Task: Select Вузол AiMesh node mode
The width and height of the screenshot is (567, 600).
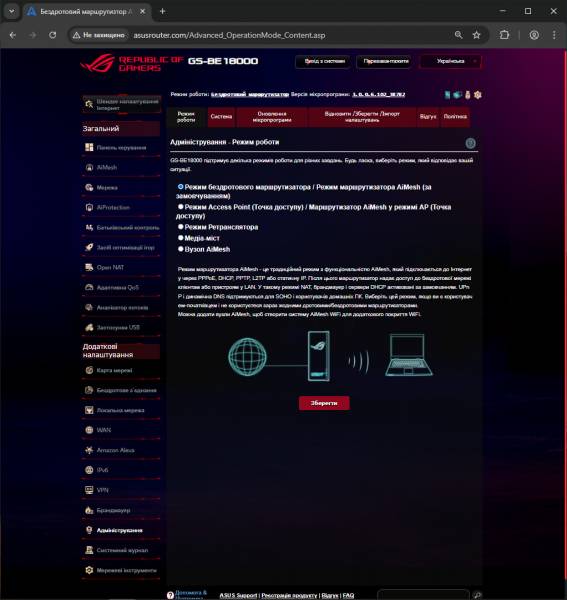Action: [181, 249]
